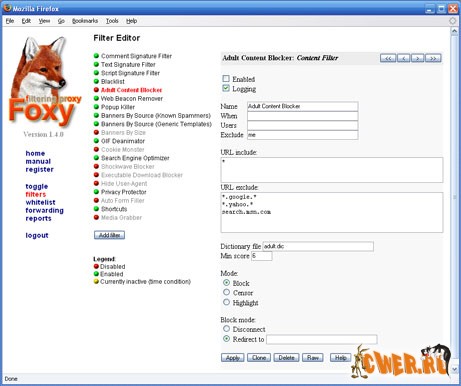Open the File menu
461x386 pixels.
10,21
